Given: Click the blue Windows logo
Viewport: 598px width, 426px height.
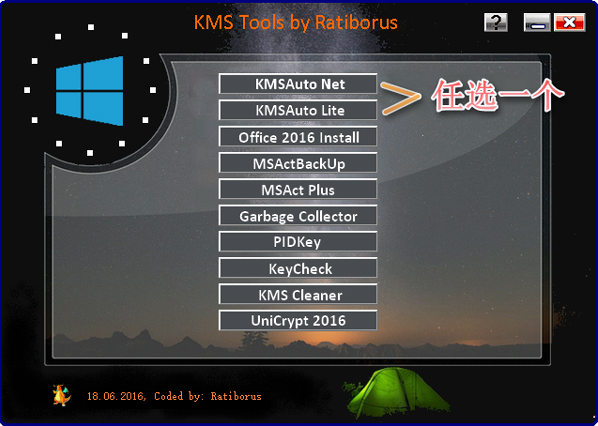Looking at the screenshot, I should (90, 91).
